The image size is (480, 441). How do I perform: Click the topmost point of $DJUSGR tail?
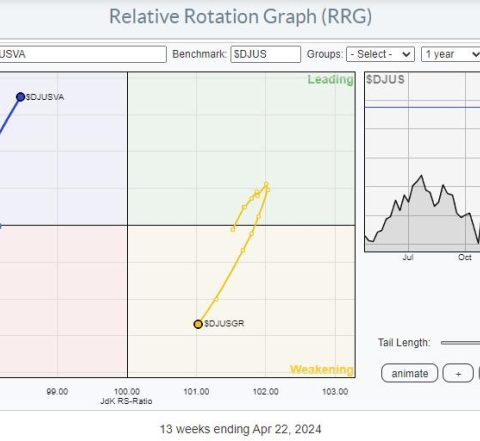[266, 184]
